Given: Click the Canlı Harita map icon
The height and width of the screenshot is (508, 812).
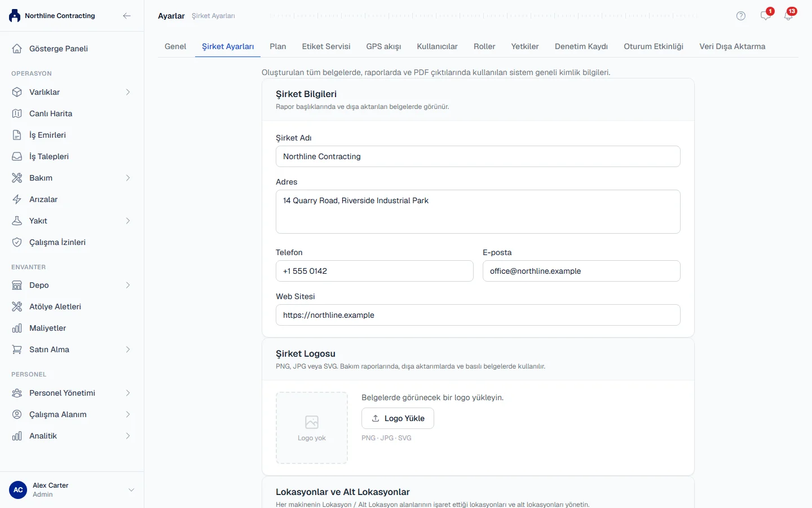Looking at the screenshot, I should click(x=17, y=113).
